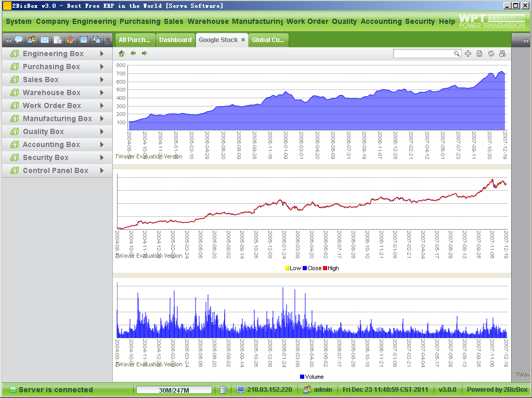This screenshot has height=398, width=532.
Task: Open the Warehouse menu
Action: [208, 21]
